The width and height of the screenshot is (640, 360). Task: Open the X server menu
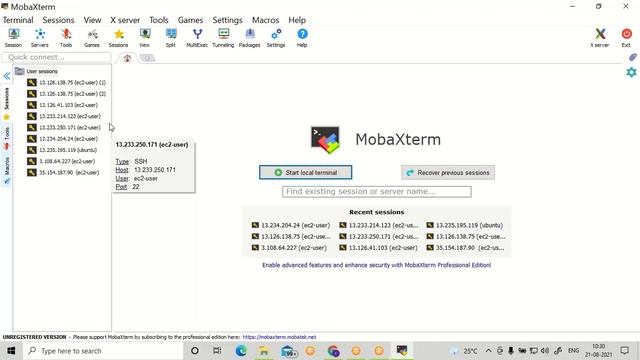coord(125,20)
